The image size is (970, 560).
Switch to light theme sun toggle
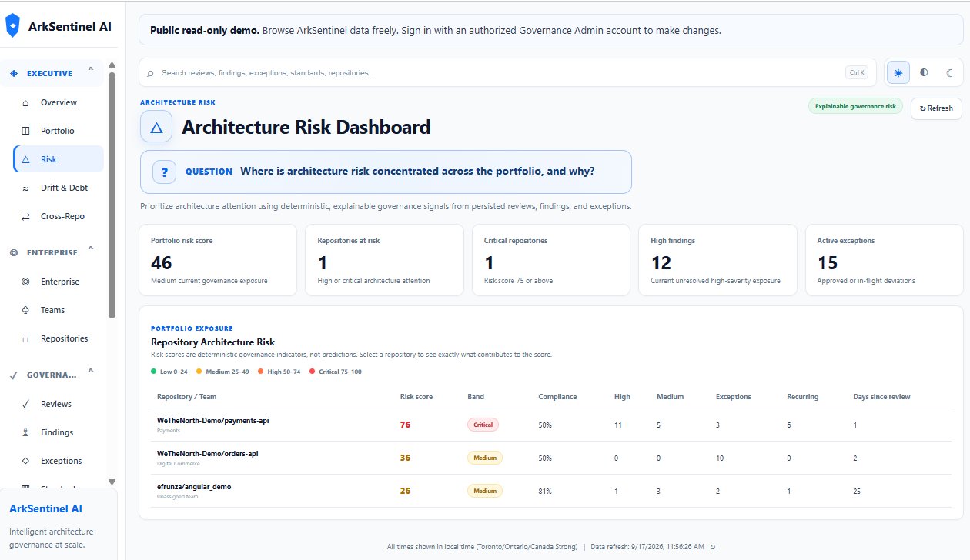[898, 72]
